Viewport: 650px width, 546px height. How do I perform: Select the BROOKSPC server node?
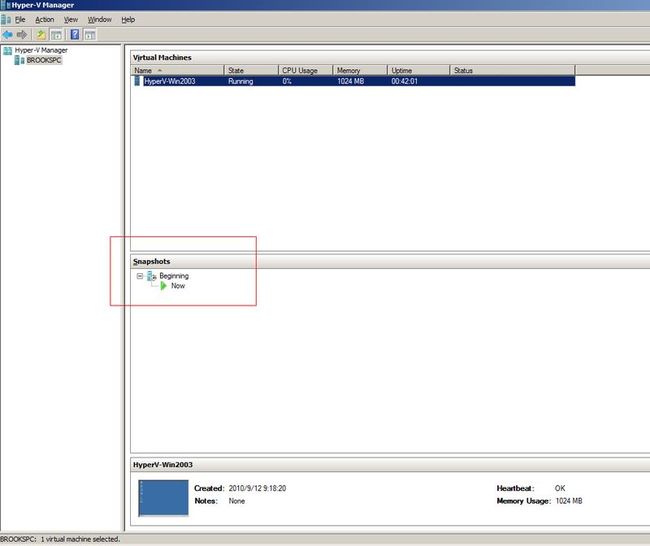pyautogui.click(x=44, y=61)
